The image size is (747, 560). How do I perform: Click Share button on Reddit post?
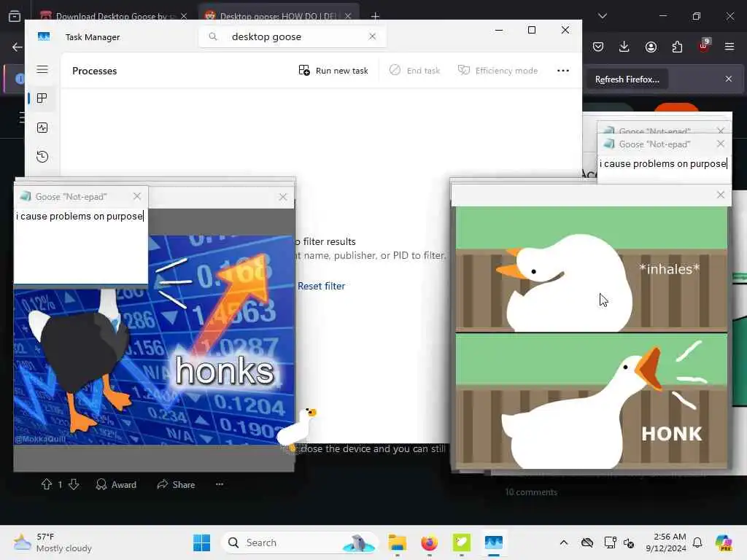click(176, 485)
